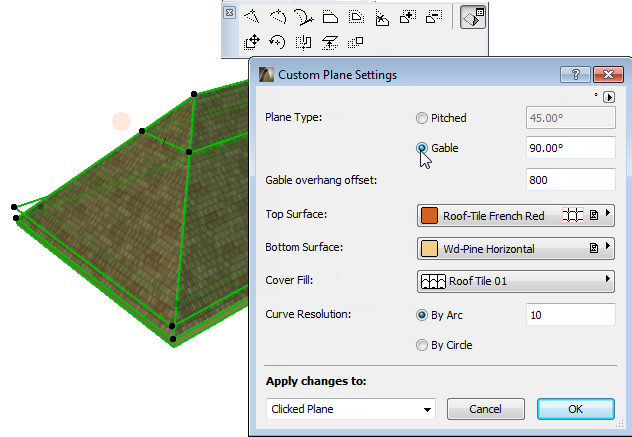This screenshot has height=437, width=632.
Task: Select the fillet/chamfer corner icon
Action: coord(330,17)
